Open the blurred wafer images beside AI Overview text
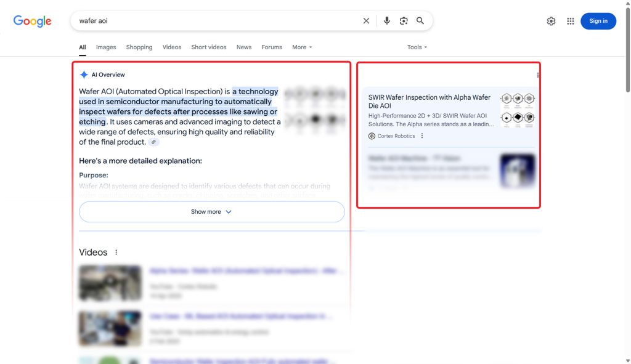 (x=315, y=110)
